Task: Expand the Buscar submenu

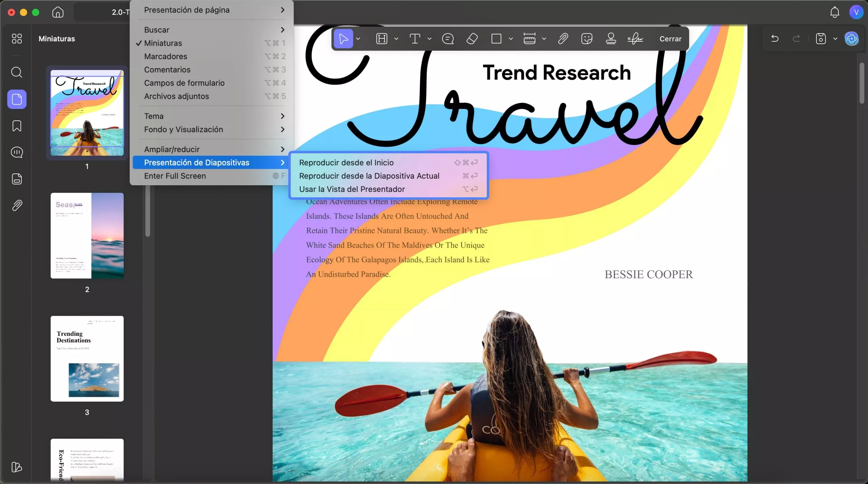Action: coord(211,30)
